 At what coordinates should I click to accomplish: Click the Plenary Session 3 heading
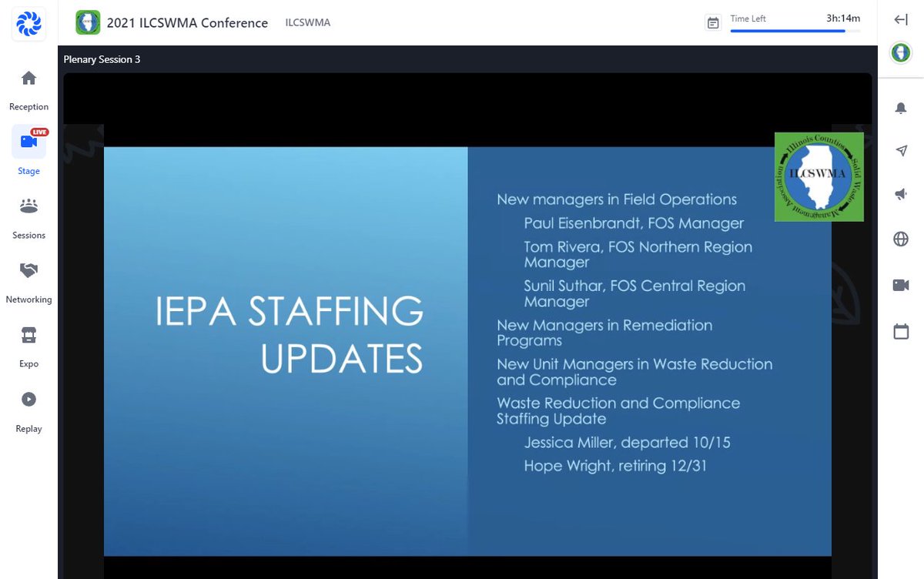(102, 59)
